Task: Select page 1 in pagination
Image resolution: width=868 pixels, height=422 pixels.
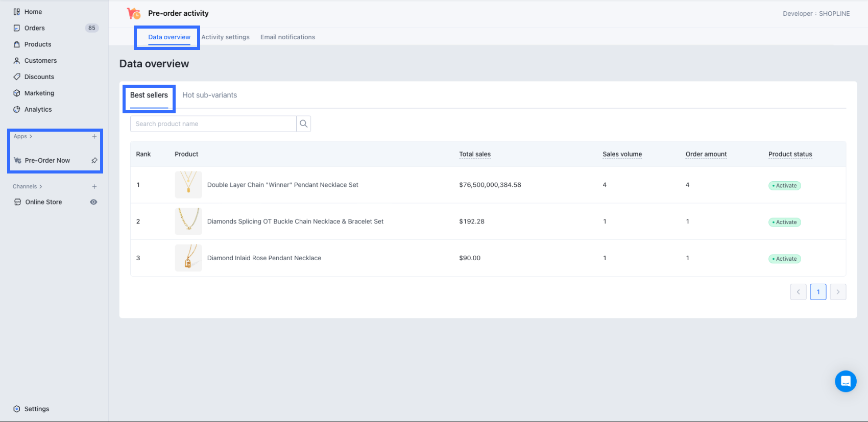Action: click(818, 292)
